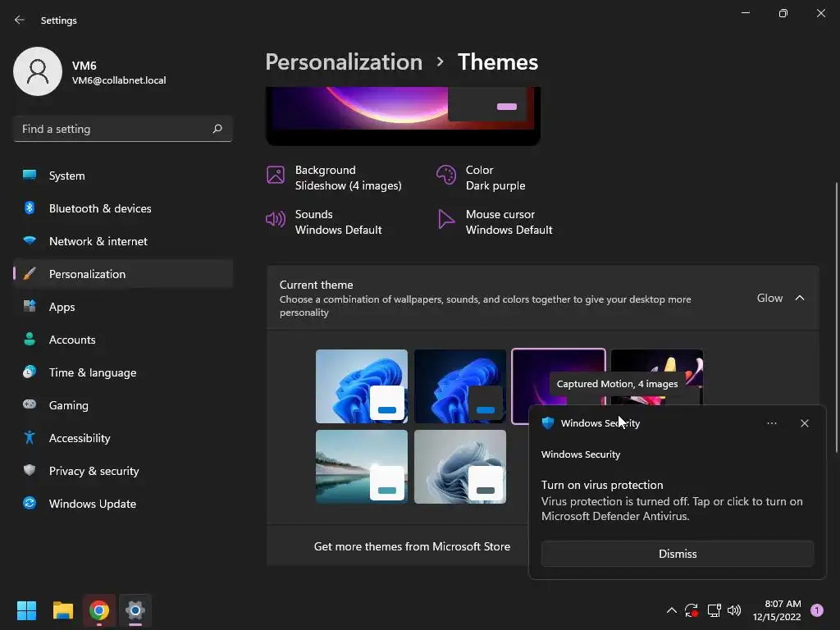Click the sync status tray icon
Viewport: 840px width, 630px height.
692,610
